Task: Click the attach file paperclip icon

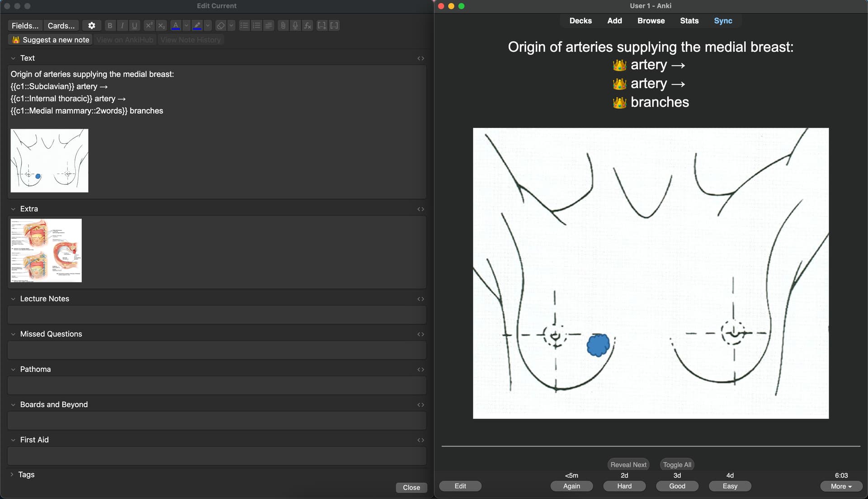Action: [283, 26]
